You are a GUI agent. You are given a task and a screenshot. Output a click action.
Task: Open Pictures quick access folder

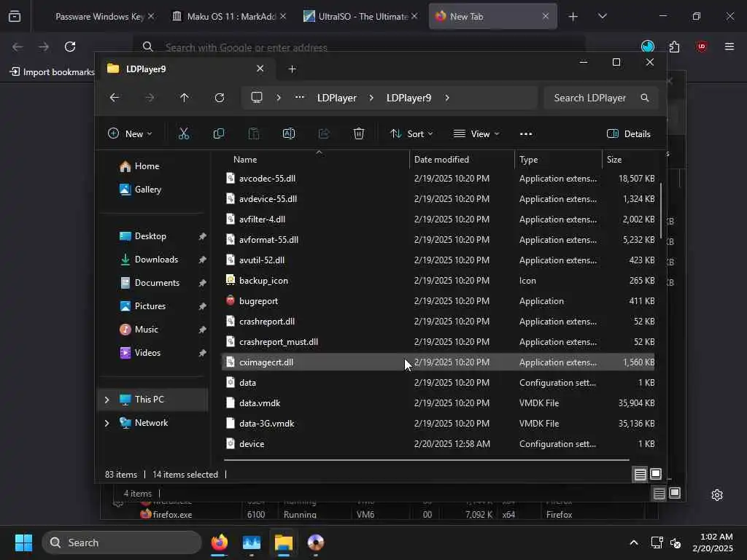click(x=150, y=306)
